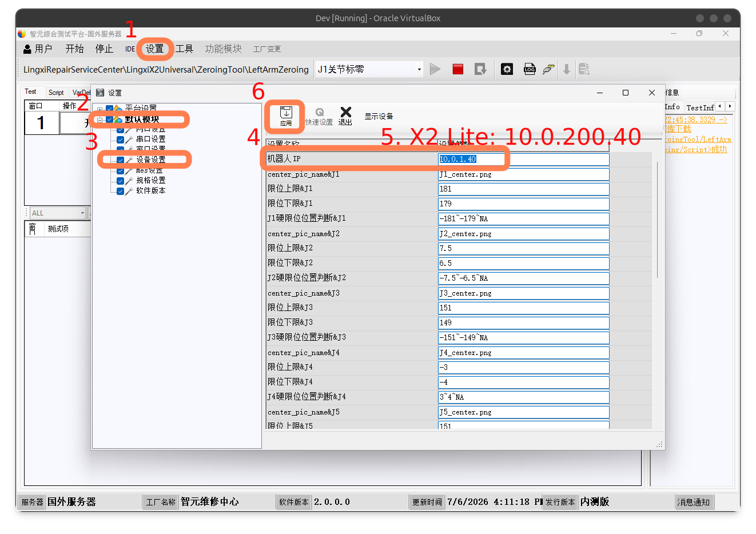The height and width of the screenshot is (534, 756).
Task: Click the 快速设置 quick settings icon
Action: (x=319, y=117)
